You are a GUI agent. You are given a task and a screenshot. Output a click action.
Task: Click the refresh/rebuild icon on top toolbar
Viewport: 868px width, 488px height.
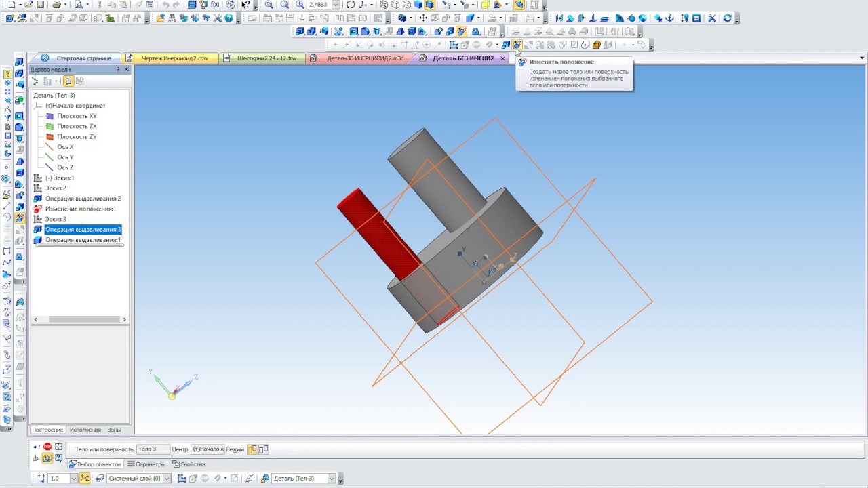pyautogui.click(x=727, y=18)
